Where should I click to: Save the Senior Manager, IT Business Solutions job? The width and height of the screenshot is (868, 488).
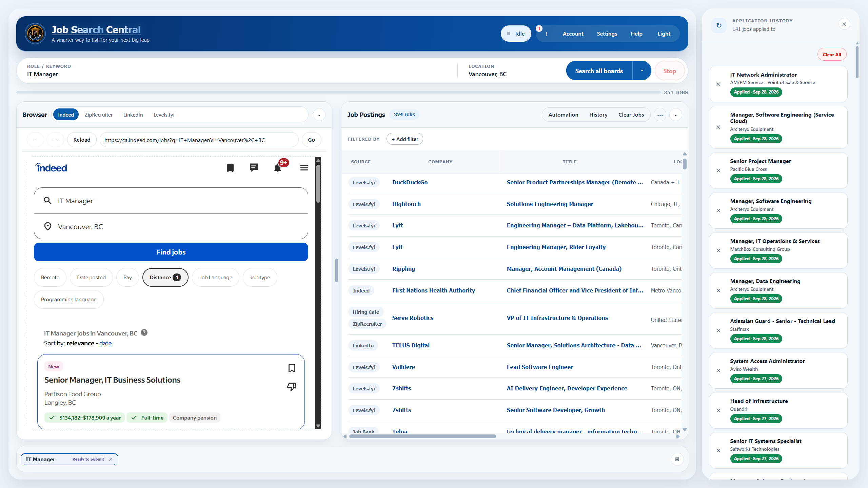pyautogui.click(x=292, y=368)
